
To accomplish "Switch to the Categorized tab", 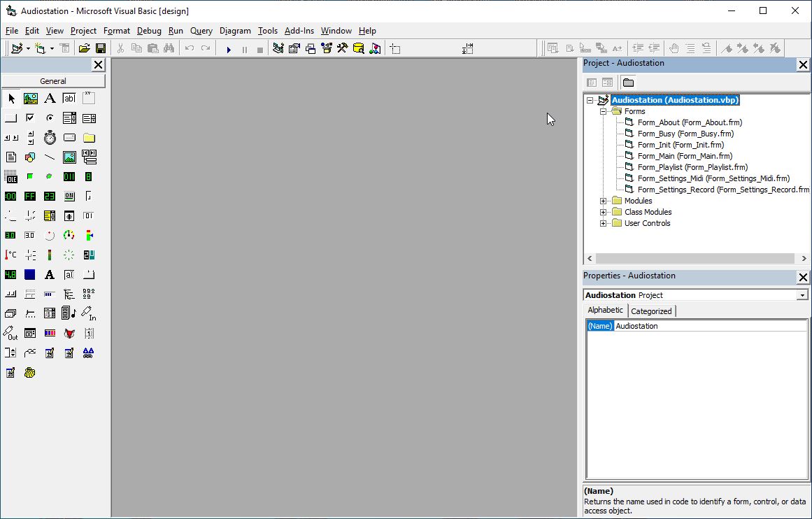I will [651, 311].
